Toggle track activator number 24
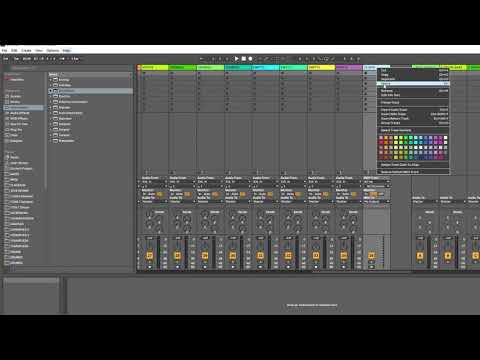The height and width of the screenshot is (360, 480). tap(344, 256)
